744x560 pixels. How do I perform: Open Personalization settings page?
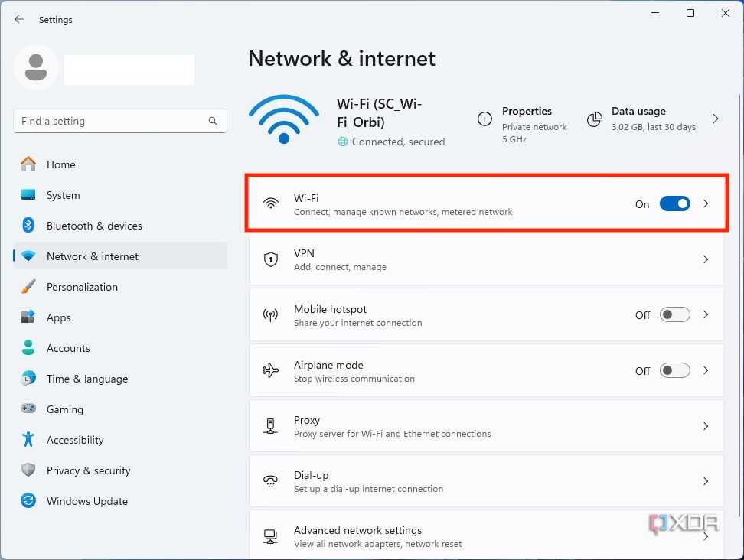(120, 287)
